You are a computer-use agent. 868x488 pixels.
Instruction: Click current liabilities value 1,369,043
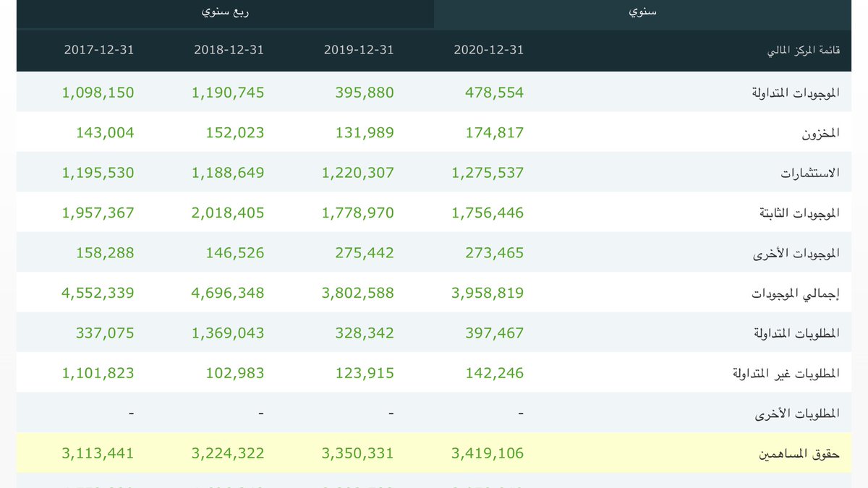tap(228, 333)
